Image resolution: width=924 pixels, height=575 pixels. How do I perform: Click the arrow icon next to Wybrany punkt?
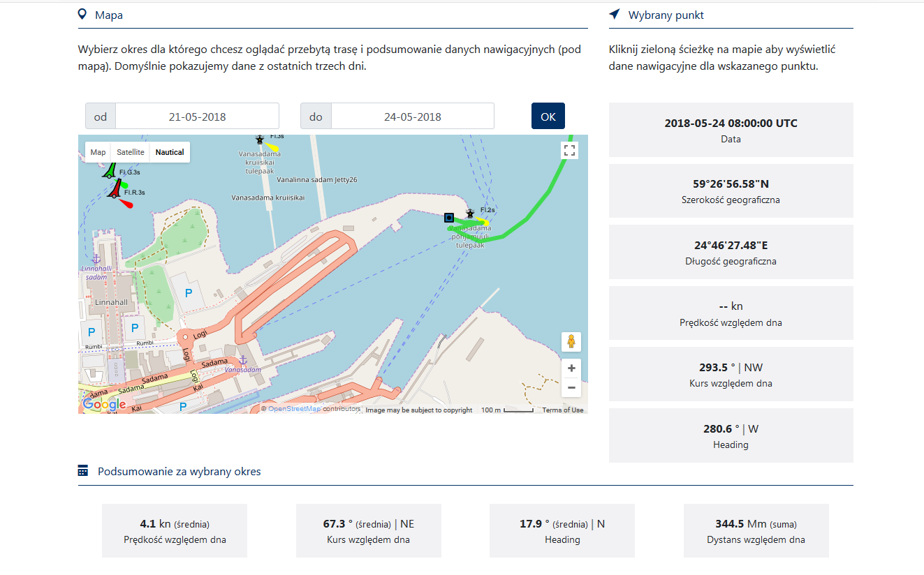tap(614, 14)
